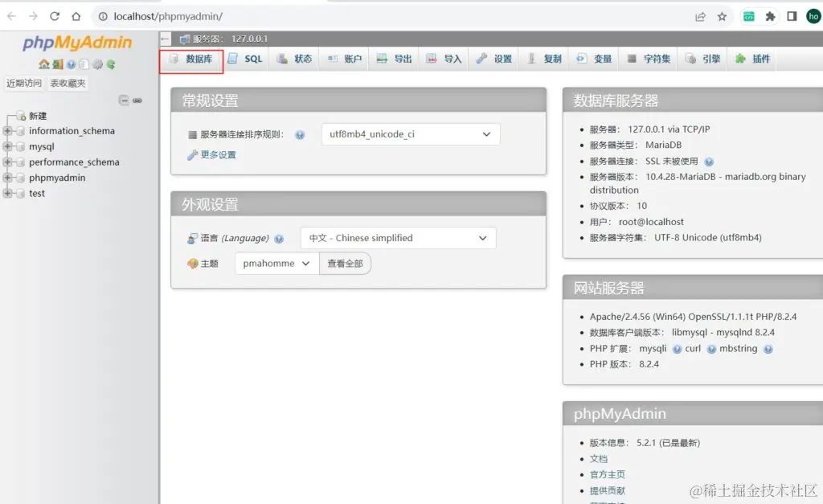Click help icon next to 语言 (Language)
This screenshot has width=823, height=504.
(x=279, y=239)
